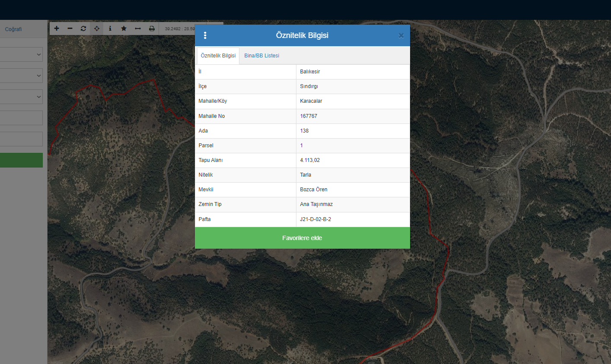Screen dimensions: 611x364
Task: Click the zoom out minus icon
Action: [x=70, y=28]
